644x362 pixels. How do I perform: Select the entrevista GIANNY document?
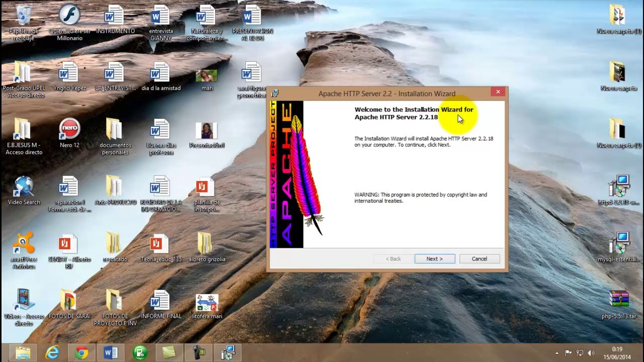(161, 23)
